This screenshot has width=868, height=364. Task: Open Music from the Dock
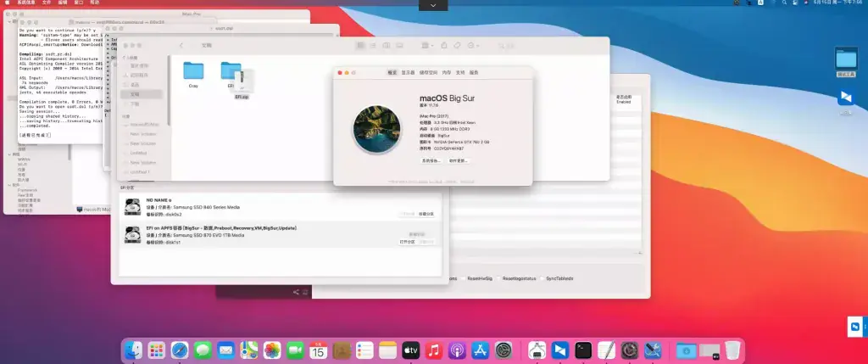pyautogui.click(x=434, y=350)
